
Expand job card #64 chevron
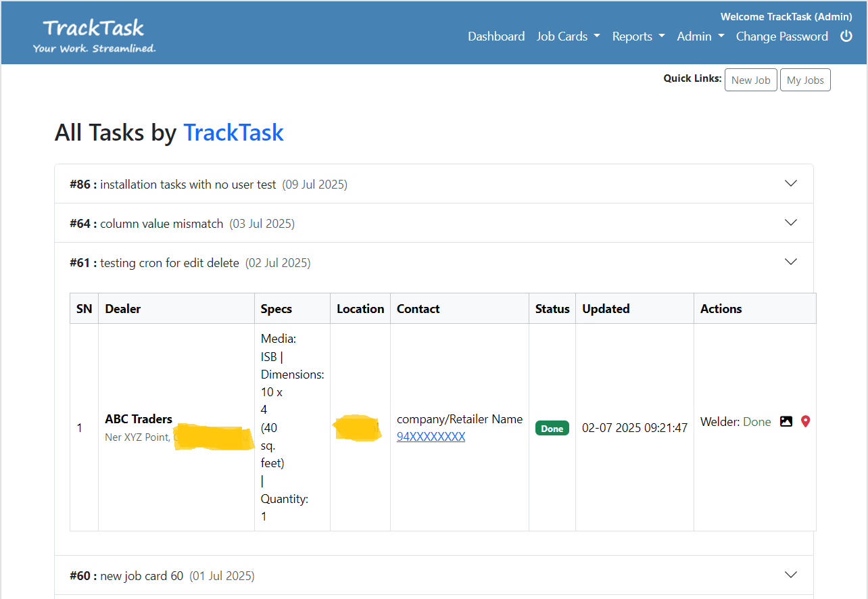[x=790, y=222]
